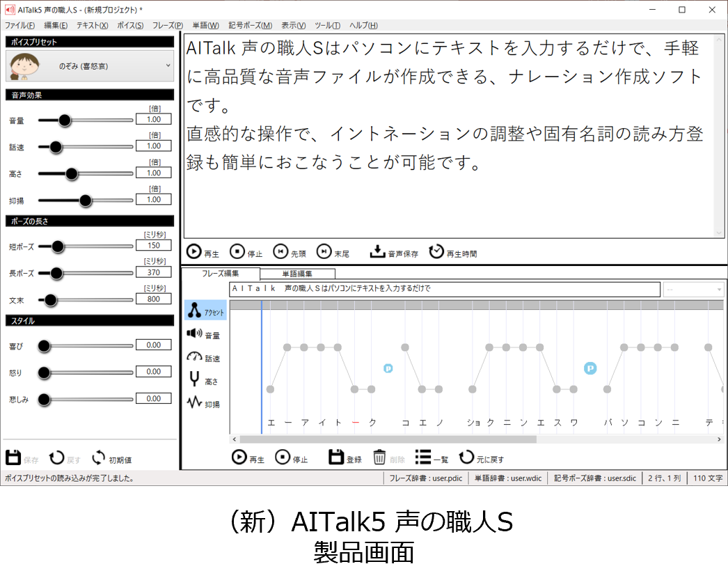Click the preset 戻す undo icon
Image resolution: width=728 pixels, height=587 pixels.
click(56, 457)
